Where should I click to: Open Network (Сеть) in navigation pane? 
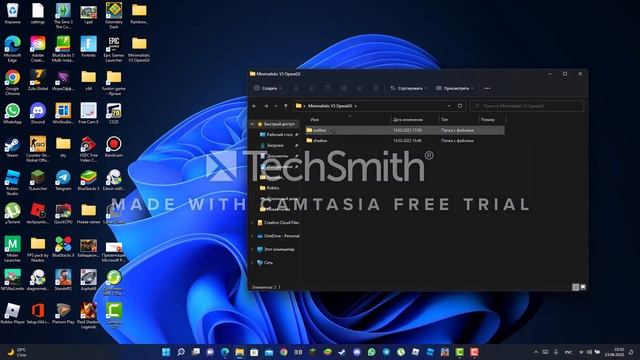(x=265, y=262)
